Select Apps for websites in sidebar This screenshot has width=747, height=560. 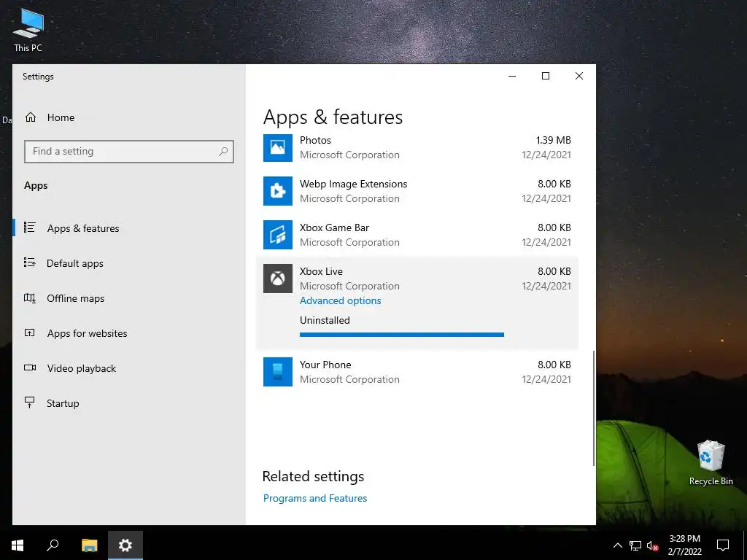pyautogui.click(x=88, y=333)
